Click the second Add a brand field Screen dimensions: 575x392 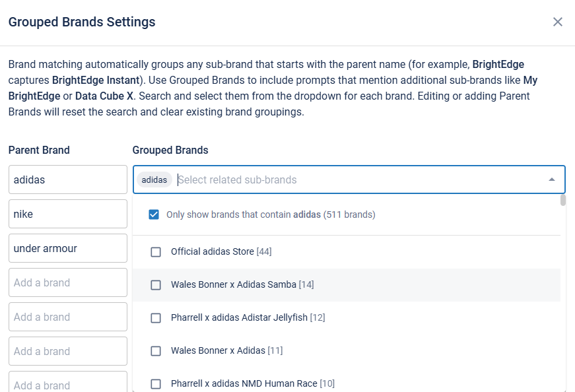click(68, 317)
